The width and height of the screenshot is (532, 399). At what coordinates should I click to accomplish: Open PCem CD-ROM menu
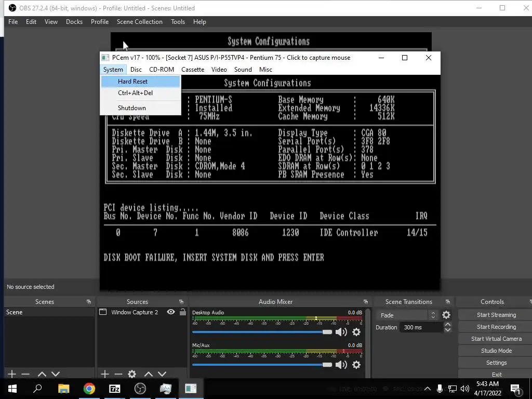(162, 70)
